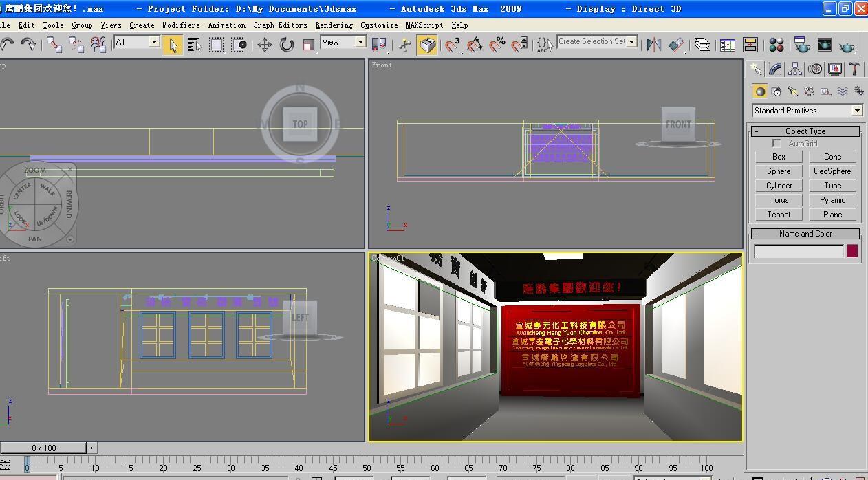
Task: Switch to the Hierarchy command panel tab
Action: (796, 69)
